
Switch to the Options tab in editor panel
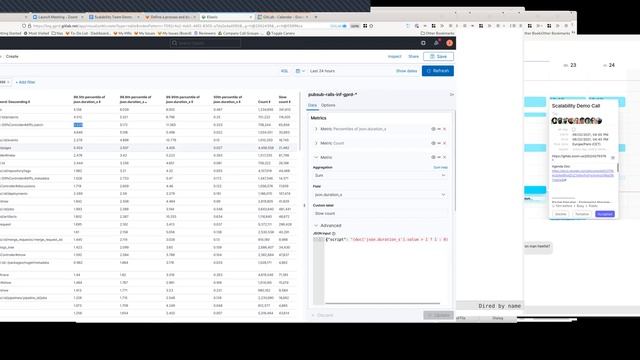point(328,105)
